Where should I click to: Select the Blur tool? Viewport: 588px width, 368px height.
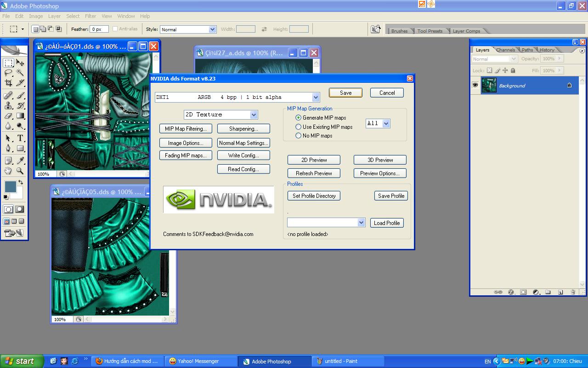point(8,126)
